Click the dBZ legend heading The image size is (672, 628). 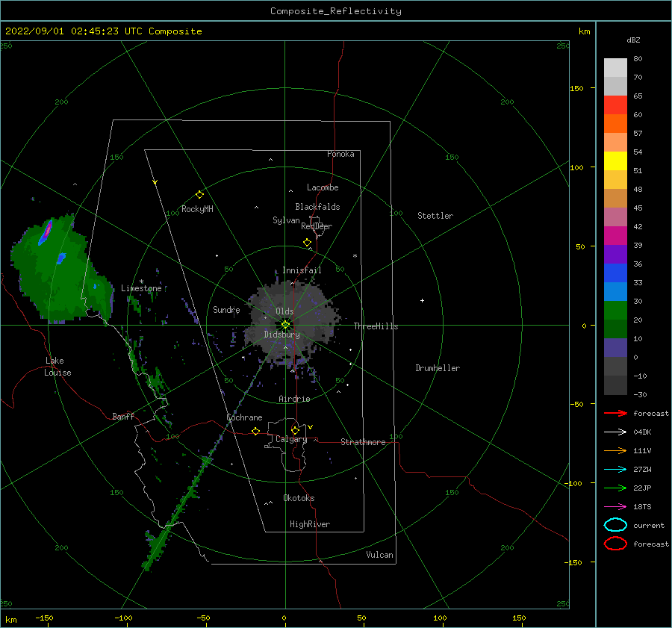[633, 40]
